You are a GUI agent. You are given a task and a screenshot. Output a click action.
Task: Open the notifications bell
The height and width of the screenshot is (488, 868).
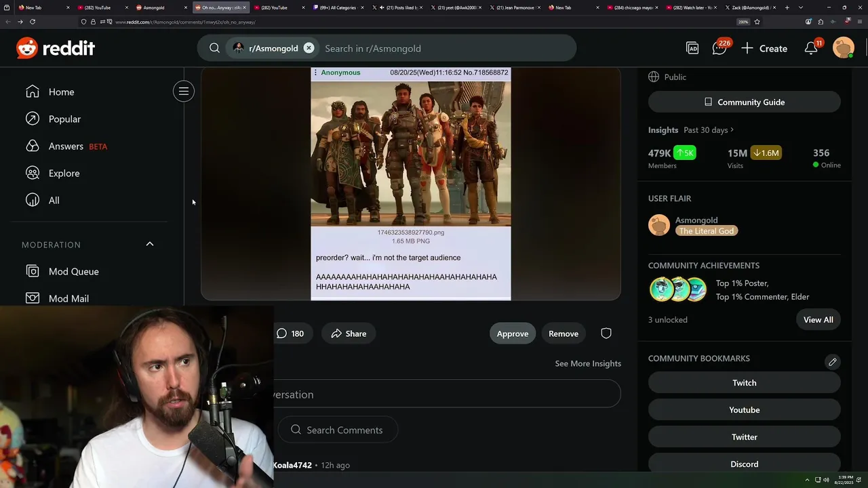(x=811, y=48)
